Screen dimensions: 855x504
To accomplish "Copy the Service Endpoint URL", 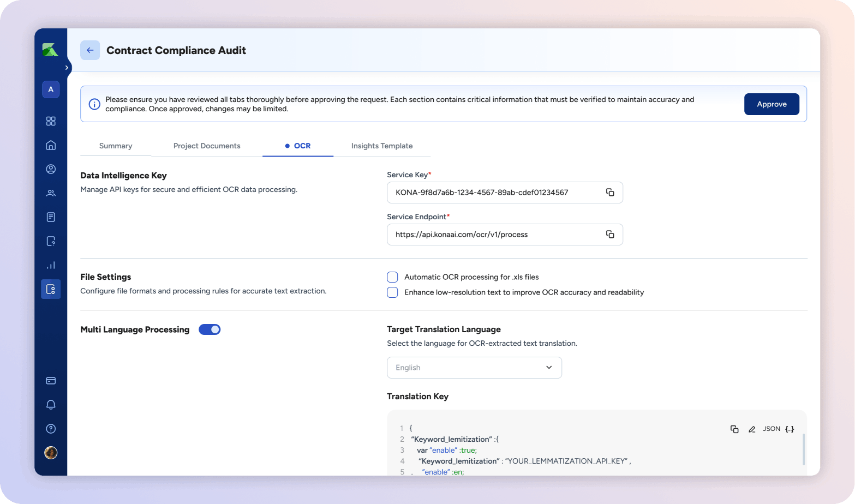I will (610, 235).
